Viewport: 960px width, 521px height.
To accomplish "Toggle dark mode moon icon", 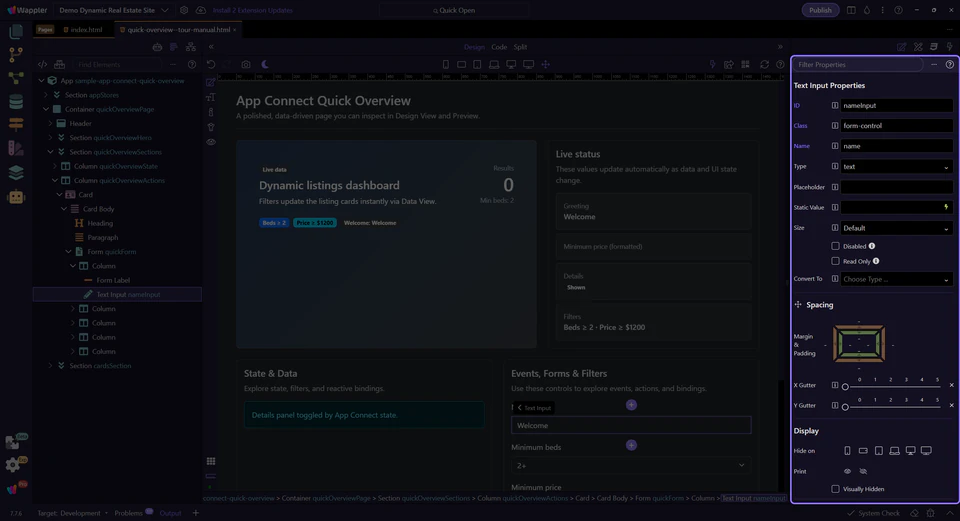I will 265,64.
